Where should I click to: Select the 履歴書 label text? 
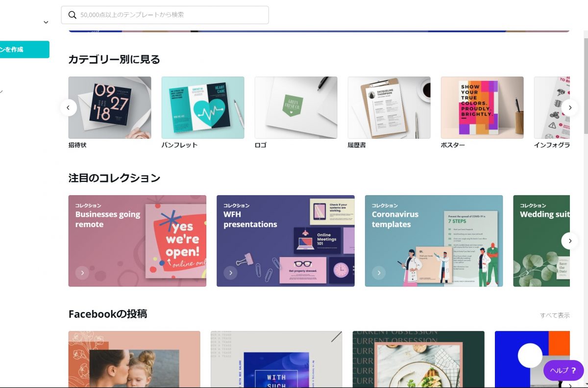click(357, 145)
